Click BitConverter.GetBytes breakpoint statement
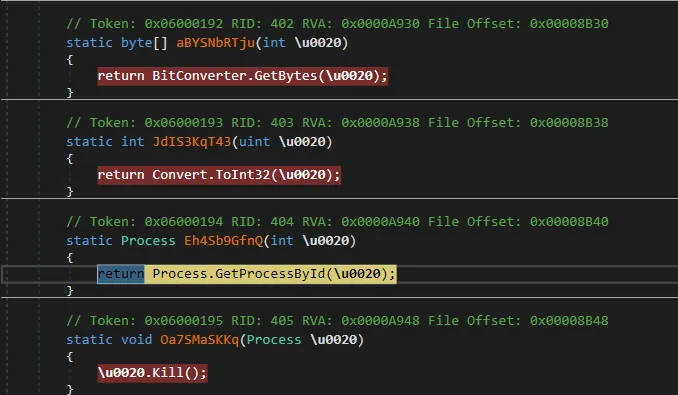 [x=243, y=76]
